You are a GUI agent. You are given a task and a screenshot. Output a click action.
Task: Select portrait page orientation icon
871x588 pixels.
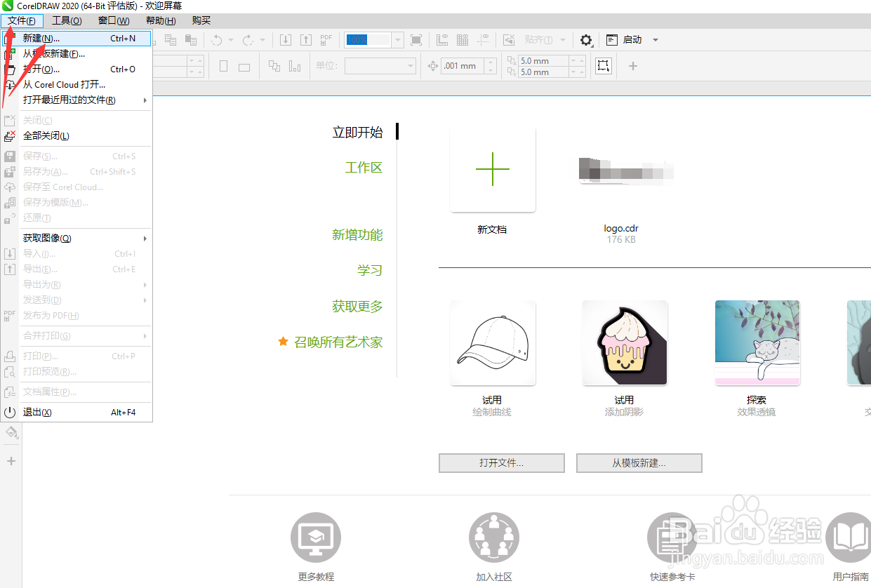[x=224, y=67]
